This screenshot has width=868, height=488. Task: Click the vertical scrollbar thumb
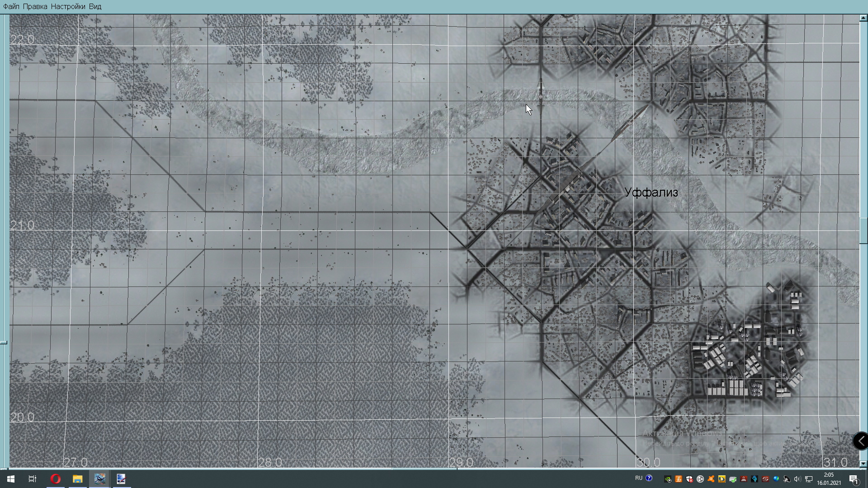[863, 230]
